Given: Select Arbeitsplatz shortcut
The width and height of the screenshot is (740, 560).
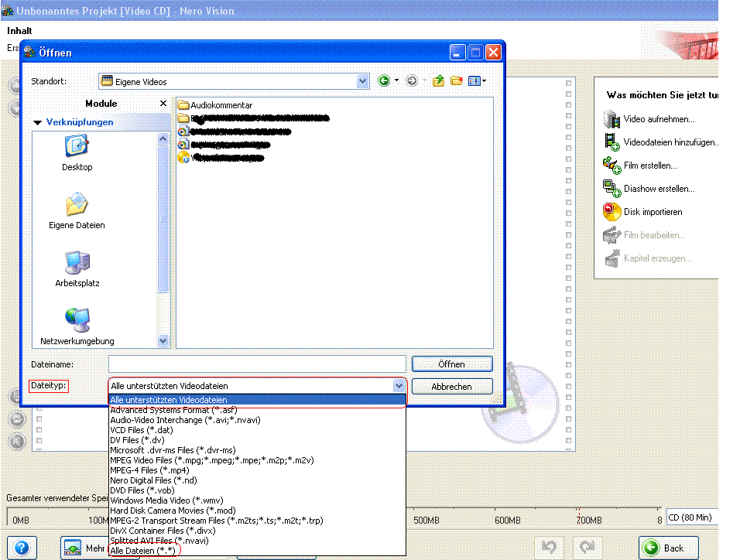Looking at the screenshot, I should point(77,269).
